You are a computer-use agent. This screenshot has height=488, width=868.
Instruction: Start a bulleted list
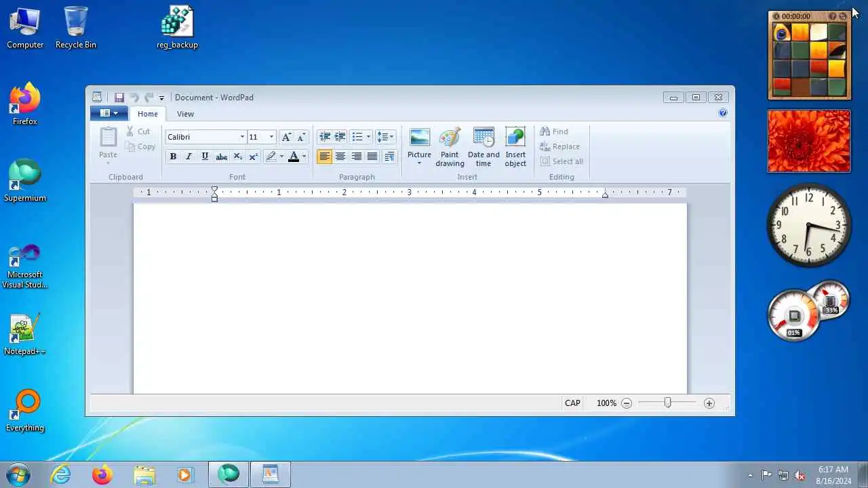[357, 137]
